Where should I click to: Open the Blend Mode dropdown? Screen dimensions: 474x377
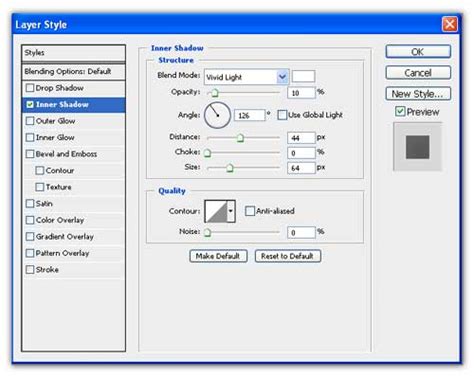246,77
